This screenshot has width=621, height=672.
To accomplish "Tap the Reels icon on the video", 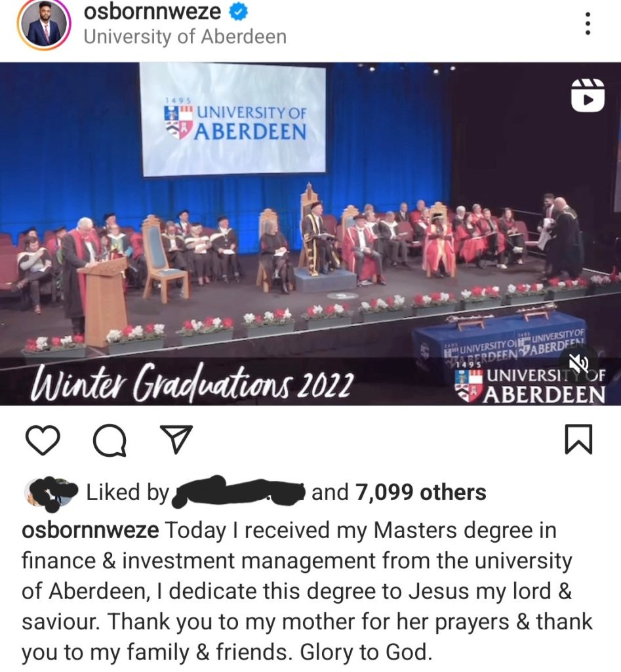I will pyautogui.click(x=588, y=95).
